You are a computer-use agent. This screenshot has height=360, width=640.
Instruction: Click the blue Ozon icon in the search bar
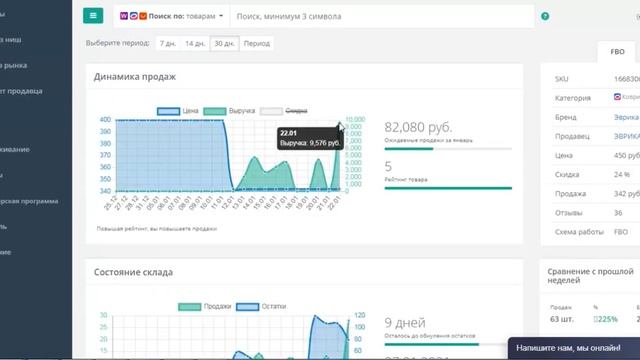coord(133,16)
